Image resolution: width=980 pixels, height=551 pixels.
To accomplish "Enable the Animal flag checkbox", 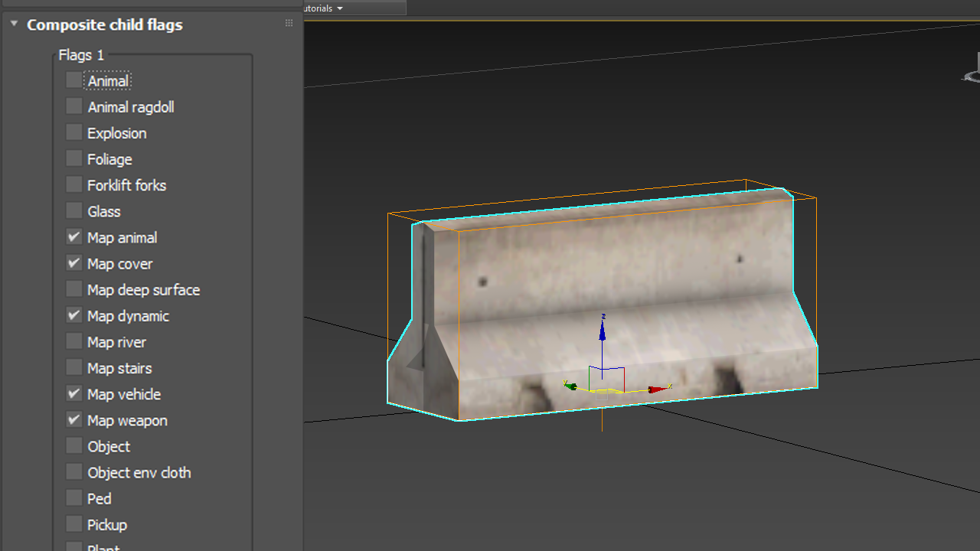I will (x=73, y=80).
